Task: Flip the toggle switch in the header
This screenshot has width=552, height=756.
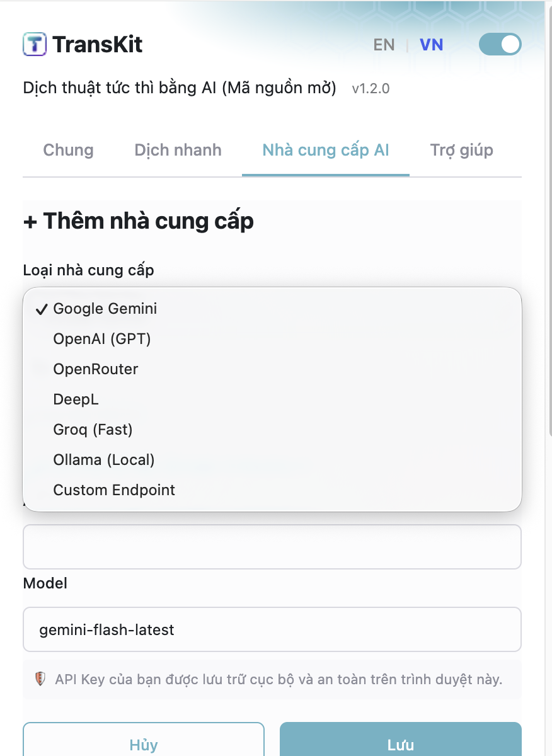Action: coord(500,44)
